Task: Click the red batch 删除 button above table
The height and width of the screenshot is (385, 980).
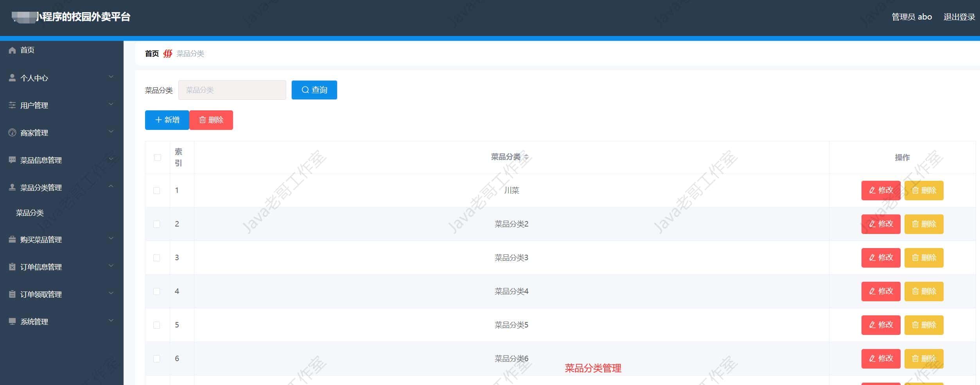Action: pyautogui.click(x=211, y=120)
